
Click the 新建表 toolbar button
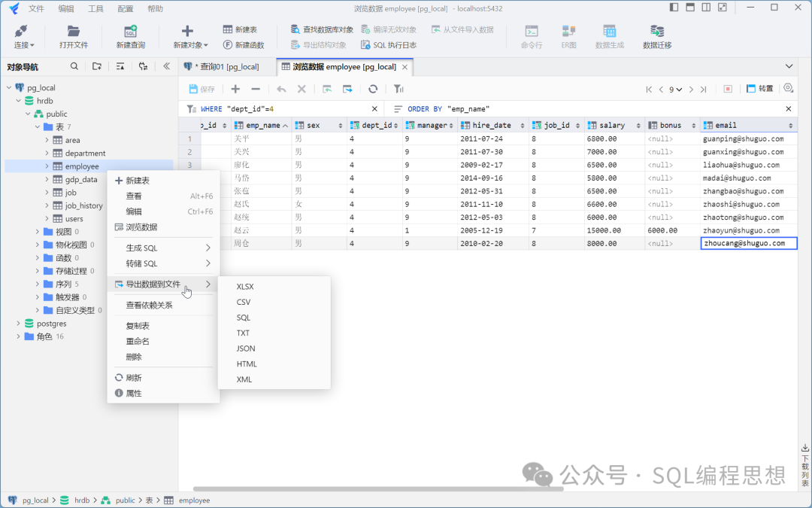[240, 29]
